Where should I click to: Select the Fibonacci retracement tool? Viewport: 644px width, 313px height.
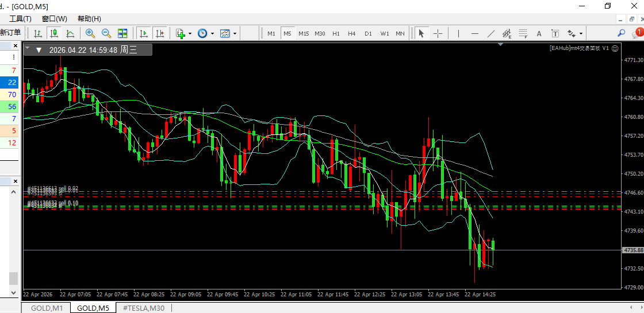pyautogui.click(x=523, y=34)
